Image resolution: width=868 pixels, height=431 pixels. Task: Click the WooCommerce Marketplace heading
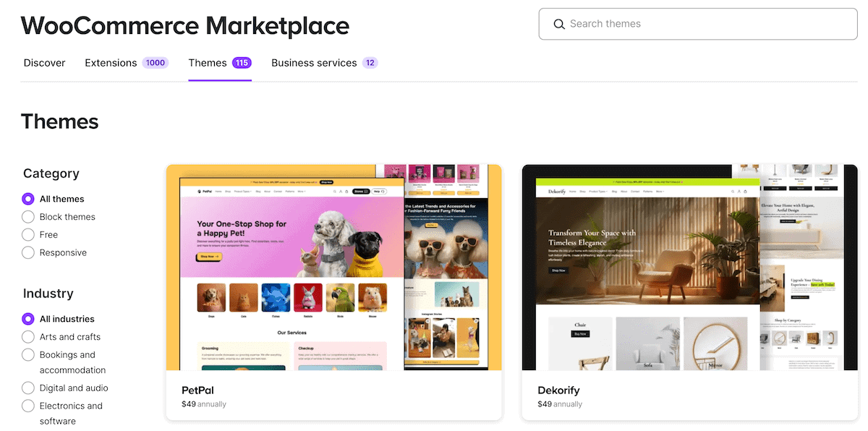click(185, 25)
